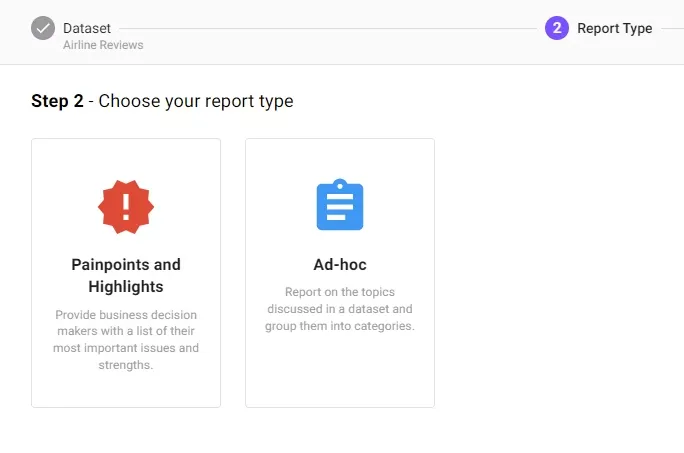The height and width of the screenshot is (453, 684).
Task: Click Airline Reviews dataset subtitle
Action: click(103, 45)
